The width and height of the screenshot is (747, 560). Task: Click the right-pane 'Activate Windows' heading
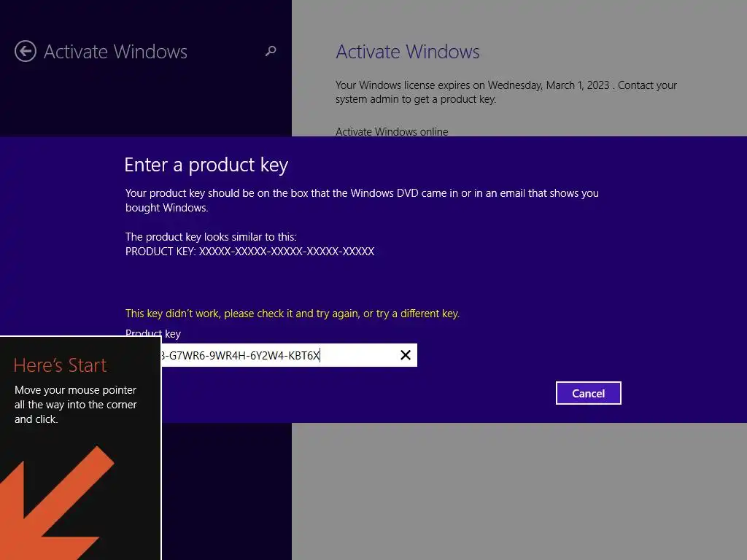pyautogui.click(x=408, y=52)
